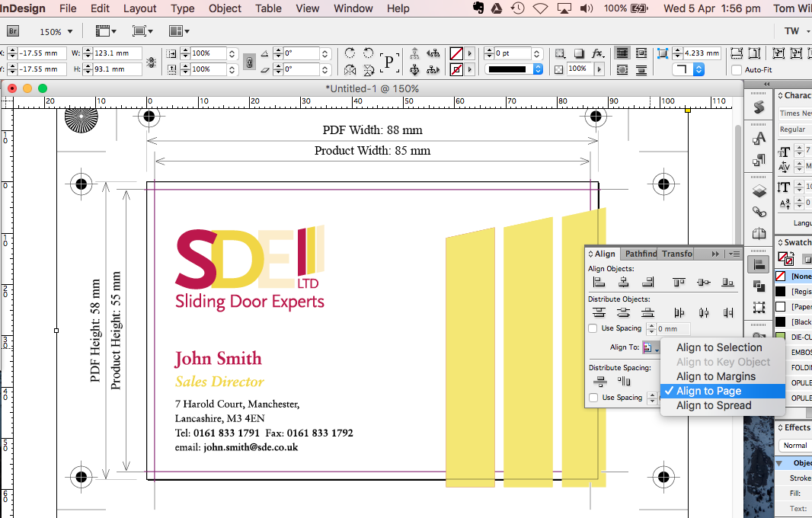
Task: Toggle the constrain scaling chain-link button
Action: [249, 62]
